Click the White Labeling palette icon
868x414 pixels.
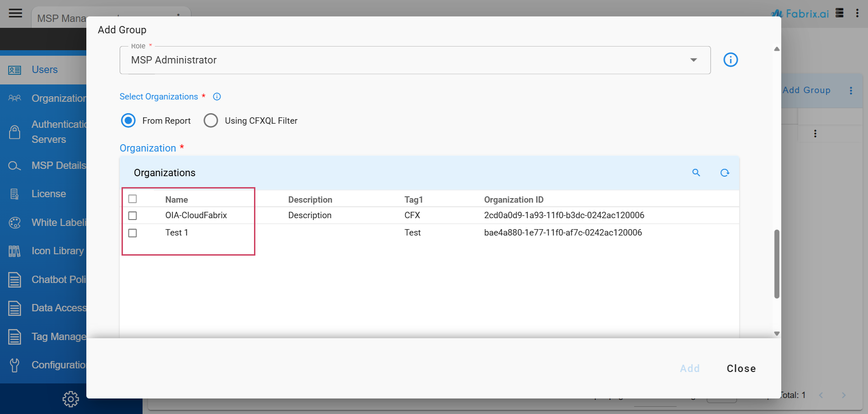15,223
